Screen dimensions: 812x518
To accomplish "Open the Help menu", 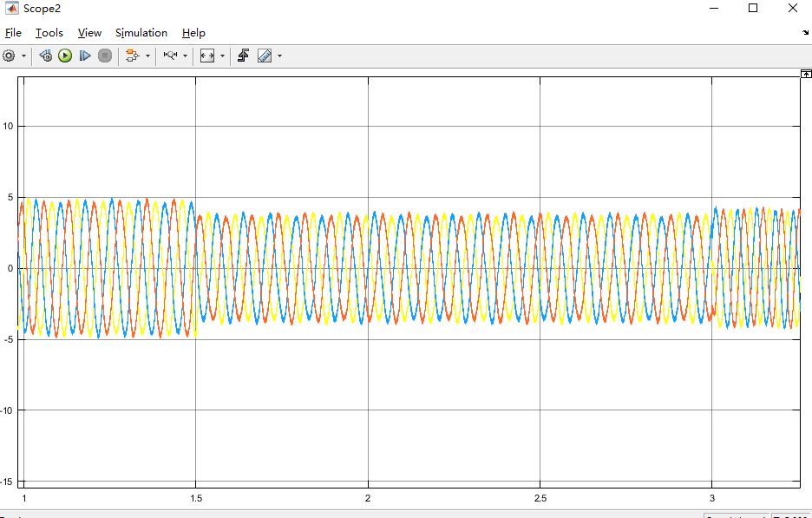I will 193,33.
